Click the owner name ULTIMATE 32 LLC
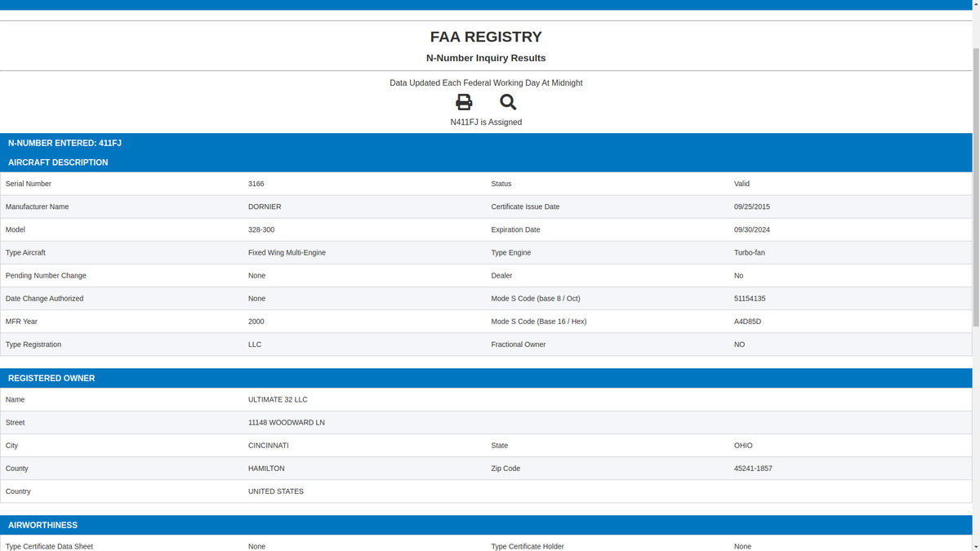980x551 pixels. tap(278, 400)
